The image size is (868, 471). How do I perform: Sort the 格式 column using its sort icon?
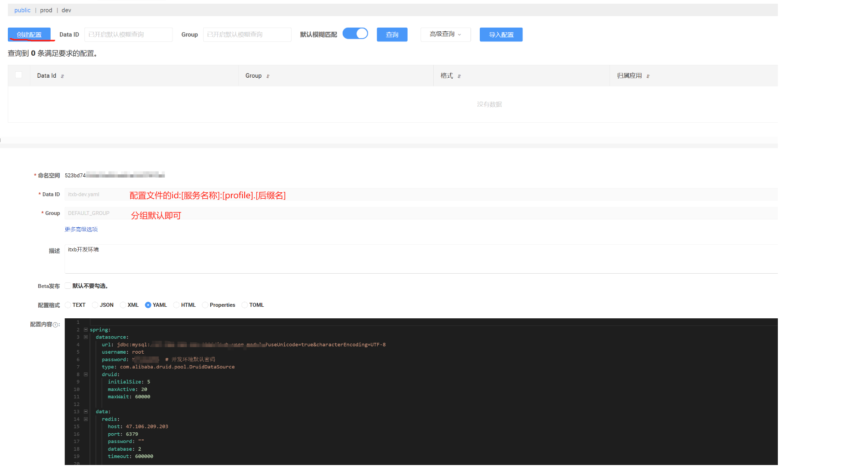coord(460,76)
